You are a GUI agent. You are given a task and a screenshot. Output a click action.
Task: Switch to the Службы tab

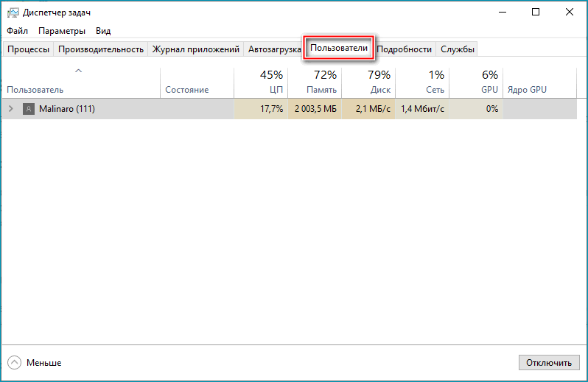(x=458, y=49)
